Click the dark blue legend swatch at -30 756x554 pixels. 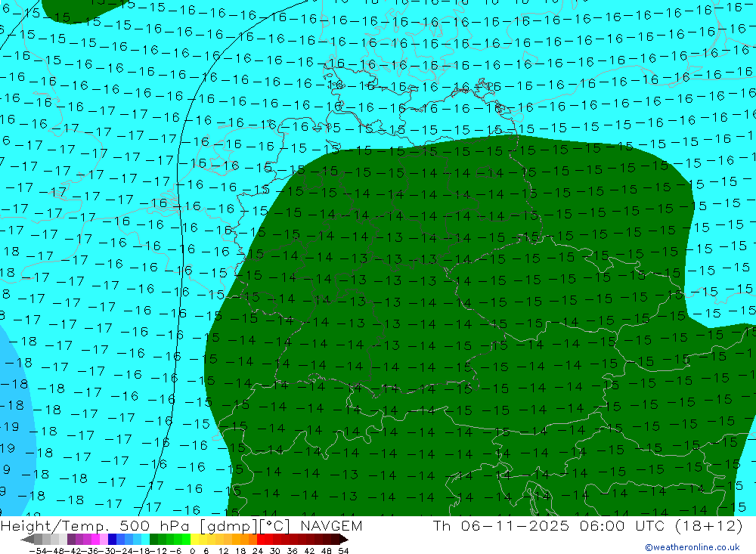pos(112,539)
